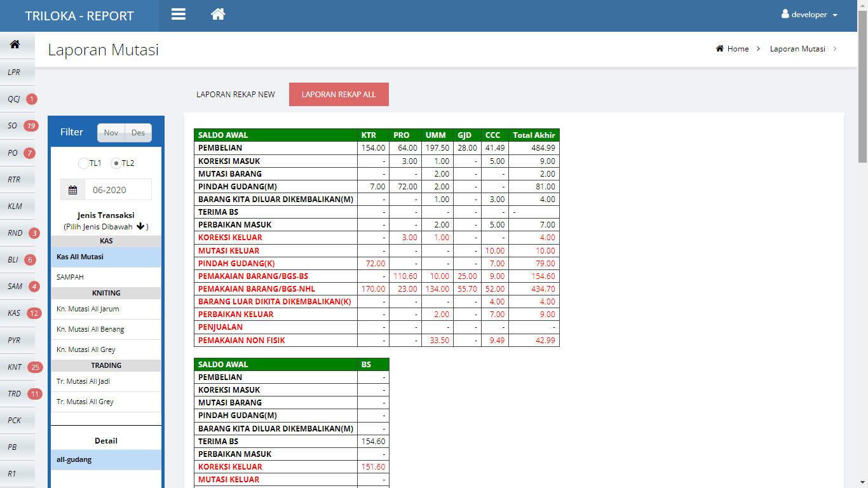This screenshot has width=868, height=488.
Task: Switch to Laporan Rekap All tab
Action: tap(339, 94)
